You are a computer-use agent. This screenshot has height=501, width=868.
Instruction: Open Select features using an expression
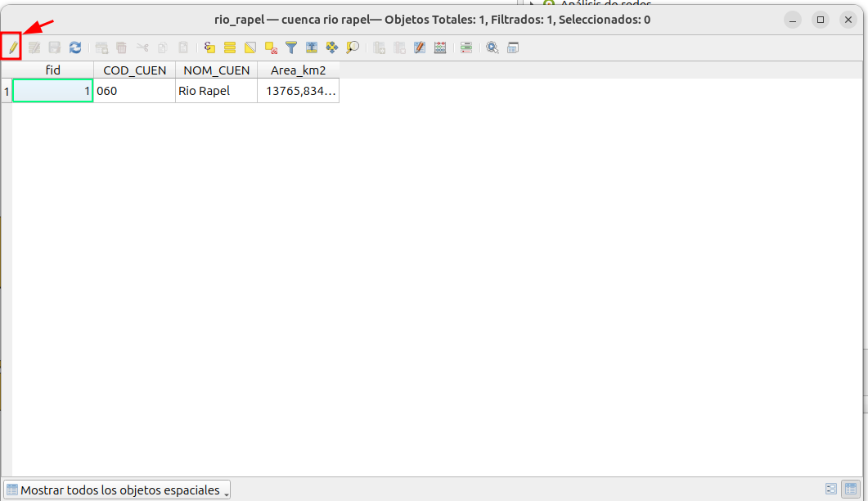coord(209,47)
